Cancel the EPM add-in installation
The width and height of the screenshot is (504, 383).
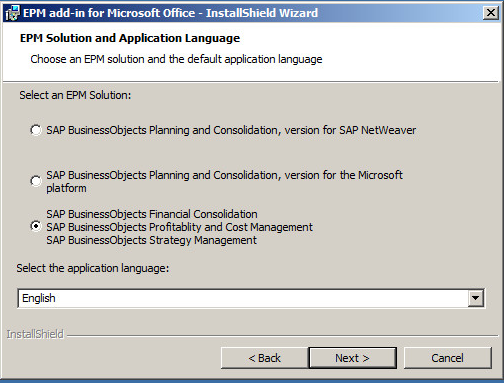pos(447,358)
